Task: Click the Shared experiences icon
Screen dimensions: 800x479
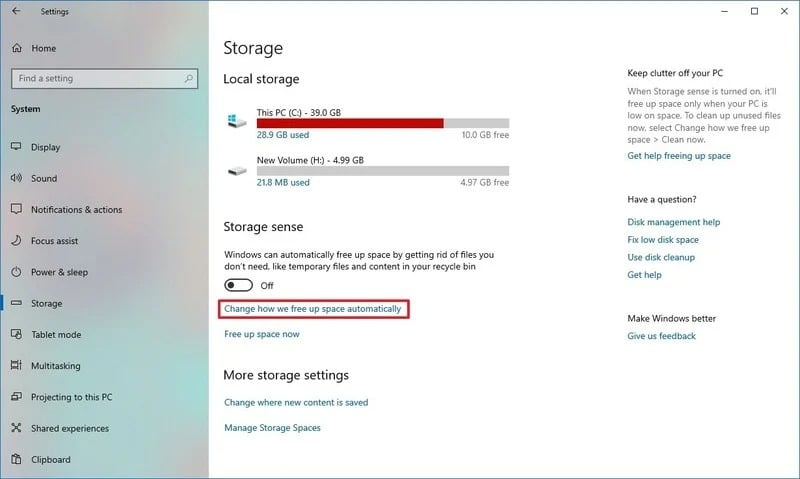Action: pyautogui.click(x=16, y=427)
